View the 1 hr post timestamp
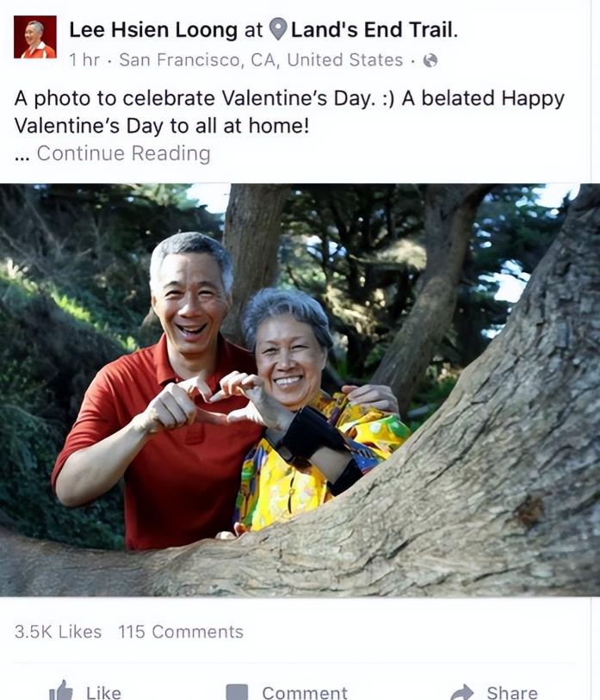 [x=84, y=59]
